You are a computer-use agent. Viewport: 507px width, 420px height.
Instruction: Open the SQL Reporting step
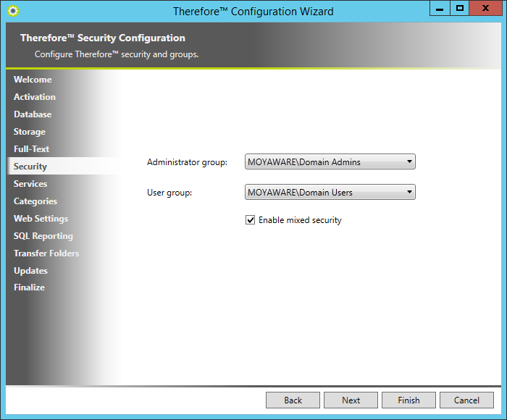(43, 236)
